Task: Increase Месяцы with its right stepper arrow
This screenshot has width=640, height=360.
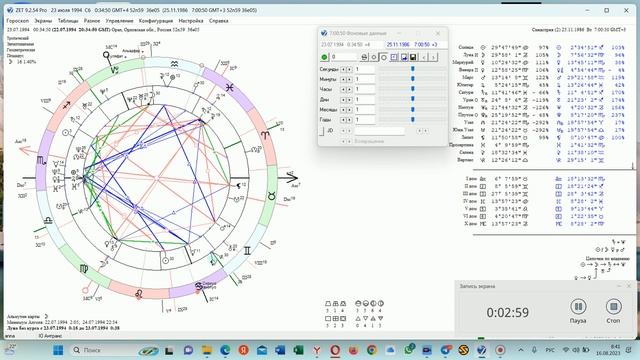Action: (349, 110)
